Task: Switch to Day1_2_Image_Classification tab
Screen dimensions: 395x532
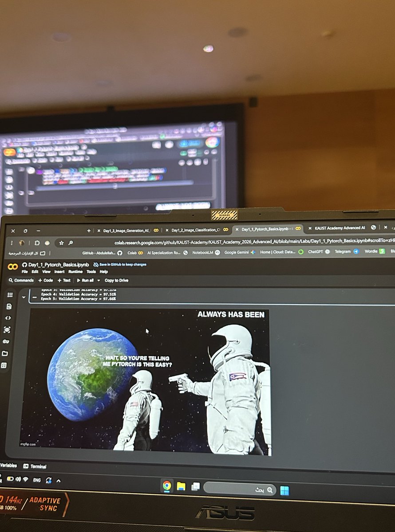Action: click(x=196, y=231)
